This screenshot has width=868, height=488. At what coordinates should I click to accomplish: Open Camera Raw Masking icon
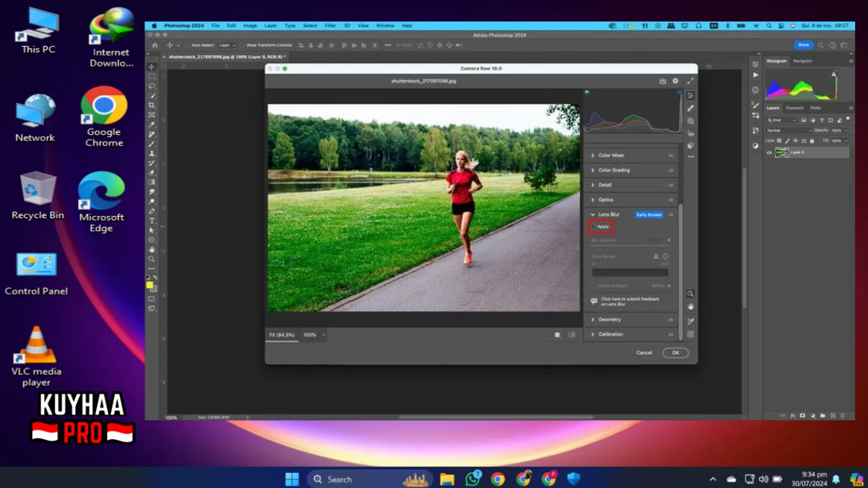(x=690, y=121)
